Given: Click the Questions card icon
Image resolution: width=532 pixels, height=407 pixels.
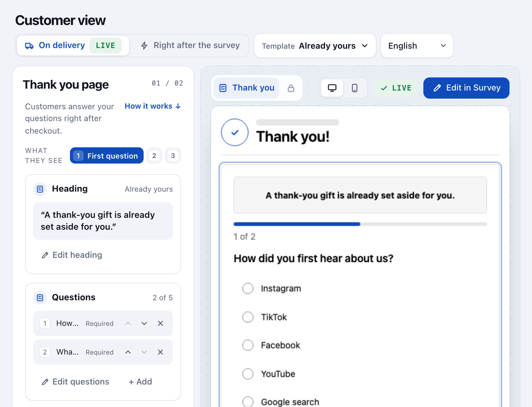Looking at the screenshot, I should click(x=40, y=297).
